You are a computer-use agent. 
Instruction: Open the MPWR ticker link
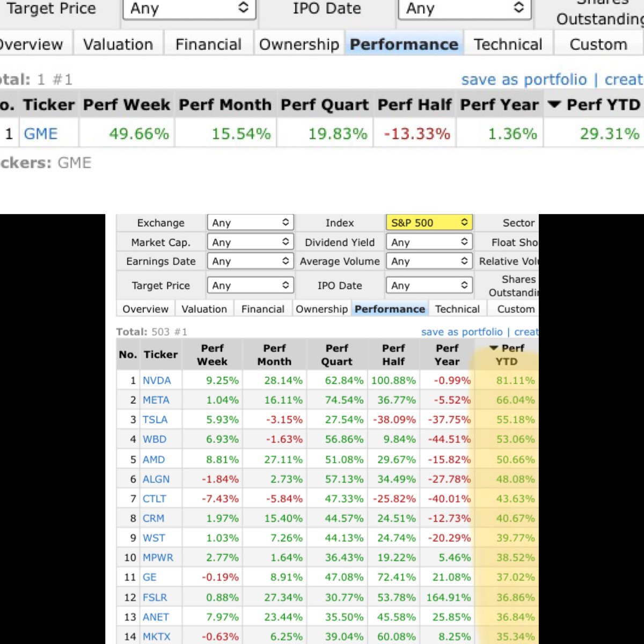(x=158, y=558)
